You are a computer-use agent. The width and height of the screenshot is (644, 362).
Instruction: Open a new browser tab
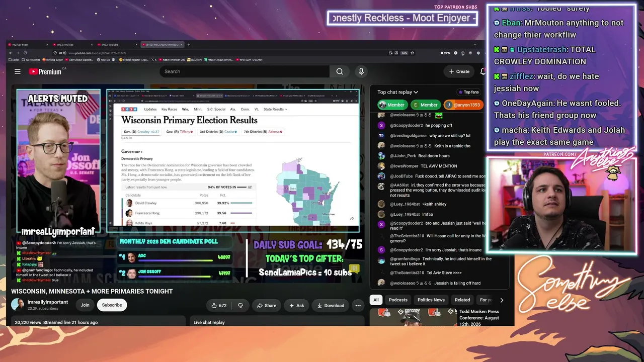pos(189,45)
